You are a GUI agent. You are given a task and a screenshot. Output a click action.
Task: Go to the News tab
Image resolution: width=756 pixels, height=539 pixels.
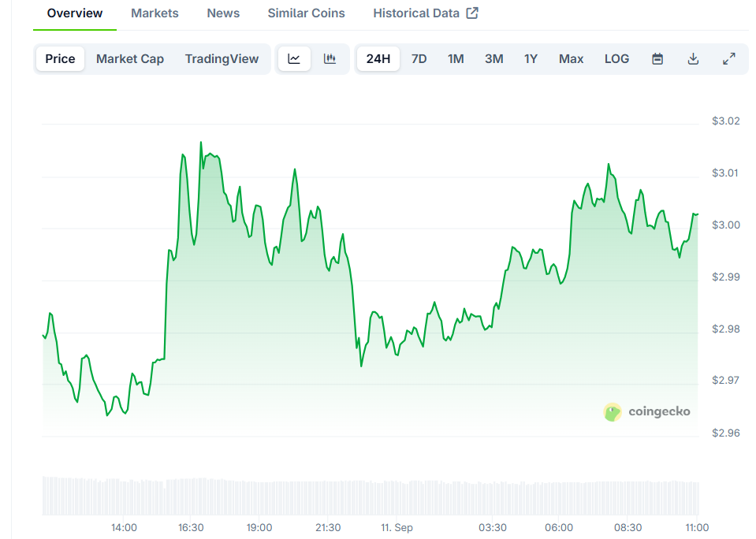[x=223, y=13]
